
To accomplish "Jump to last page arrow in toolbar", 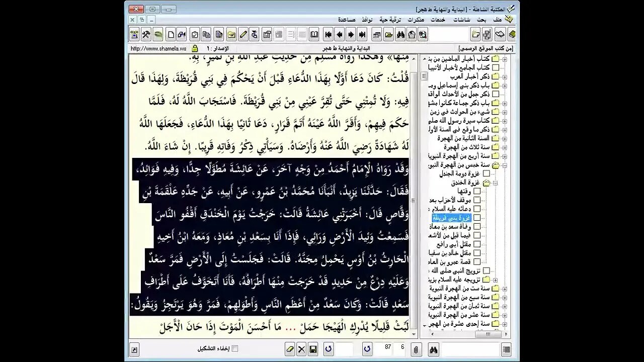I will [x=362, y=35].
